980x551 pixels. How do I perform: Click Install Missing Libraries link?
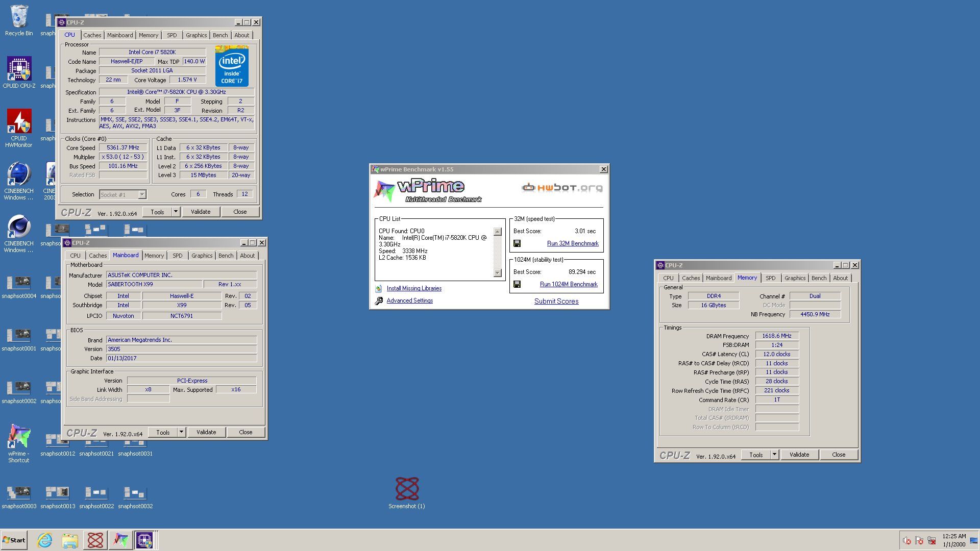click(414, 288)
